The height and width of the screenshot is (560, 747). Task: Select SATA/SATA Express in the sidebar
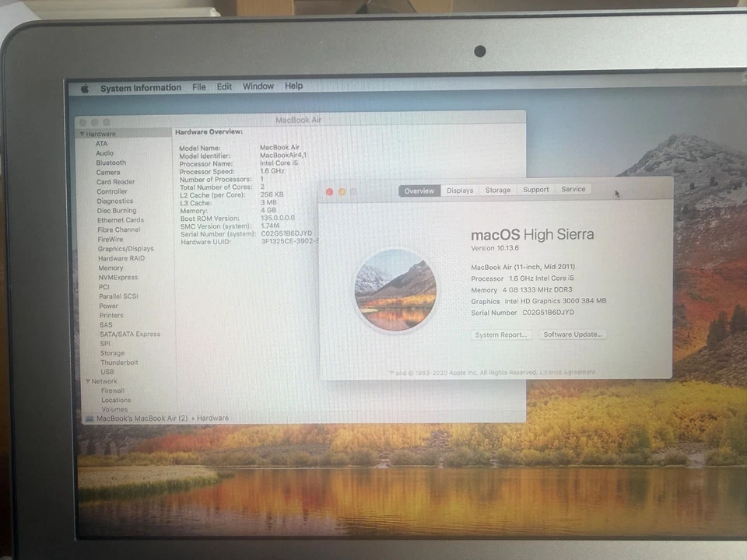[130, 334]
